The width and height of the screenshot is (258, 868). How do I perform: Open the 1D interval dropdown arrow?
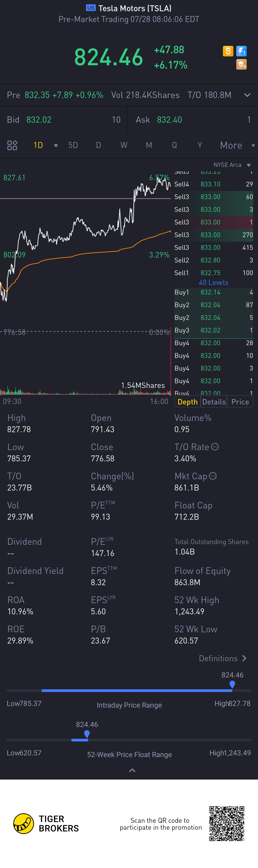[56, 146]
